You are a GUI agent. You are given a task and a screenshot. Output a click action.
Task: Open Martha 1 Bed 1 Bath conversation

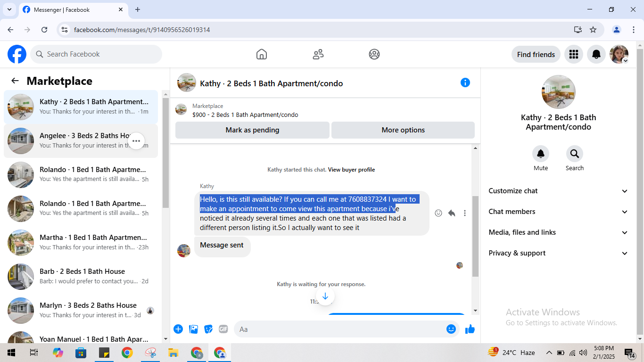tap(81, 243)
